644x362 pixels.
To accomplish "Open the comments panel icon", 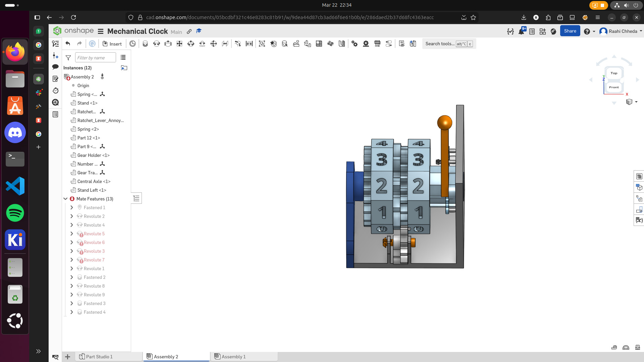I will pyautogui.click(x=55, y=67).
